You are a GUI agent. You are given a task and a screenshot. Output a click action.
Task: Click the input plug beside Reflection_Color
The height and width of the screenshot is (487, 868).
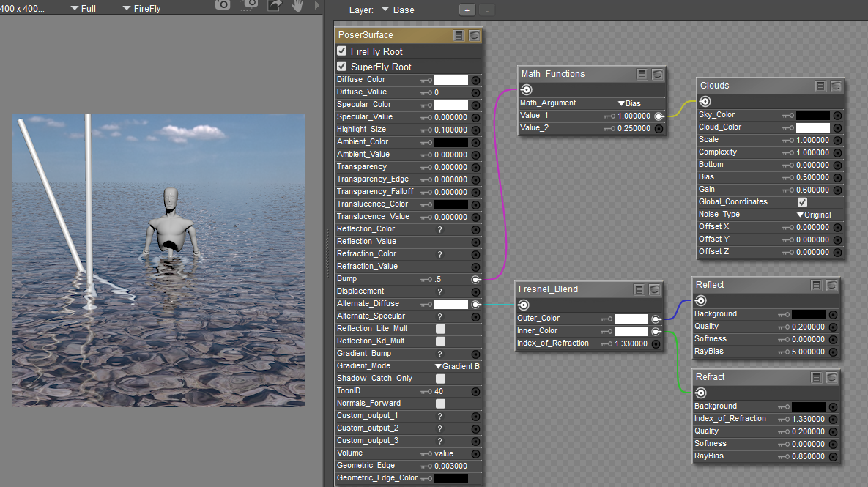coord(475,229)
